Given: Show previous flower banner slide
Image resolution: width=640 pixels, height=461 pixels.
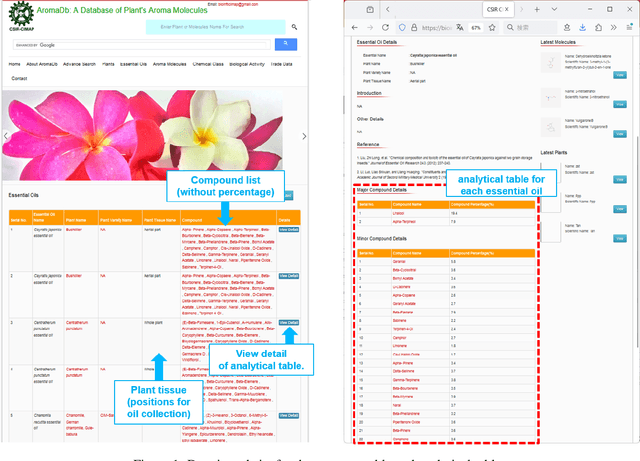Looking at the screenshot, I should pos(5,136).
